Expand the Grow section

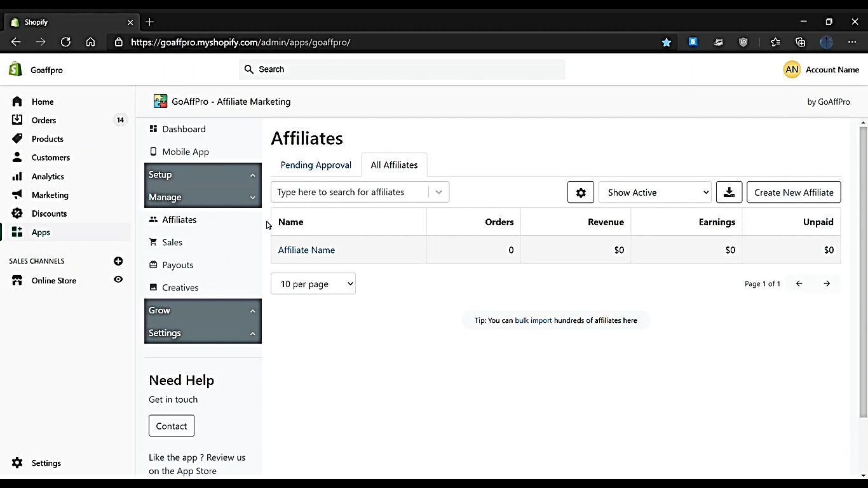click(203, 310)
